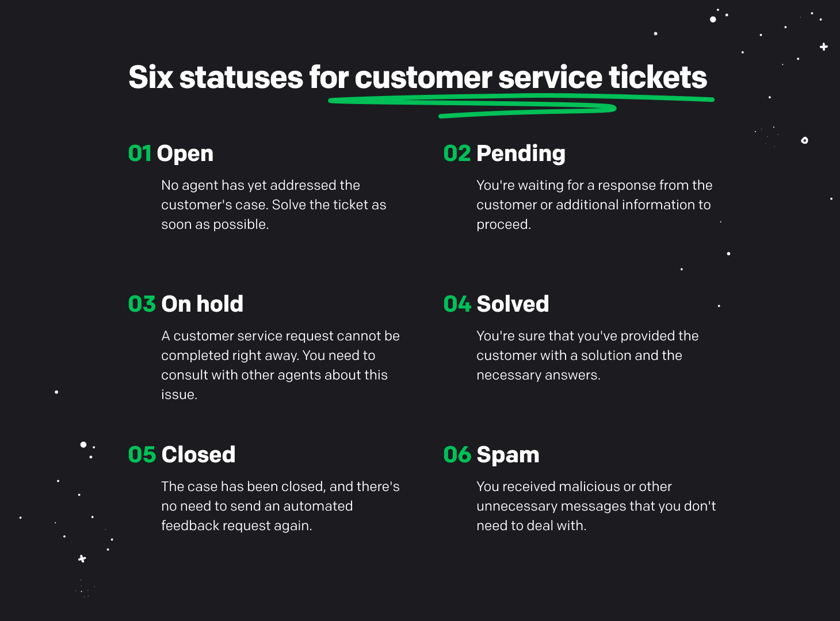Screen dimensions: 840x621
Task: Select the "Solved" status heading
Action: 513,304
